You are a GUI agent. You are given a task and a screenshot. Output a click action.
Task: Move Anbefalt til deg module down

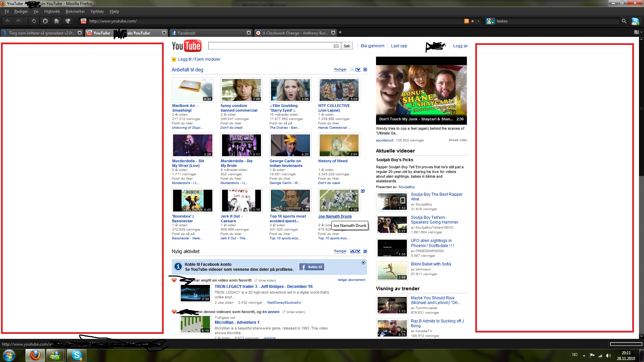358,70
